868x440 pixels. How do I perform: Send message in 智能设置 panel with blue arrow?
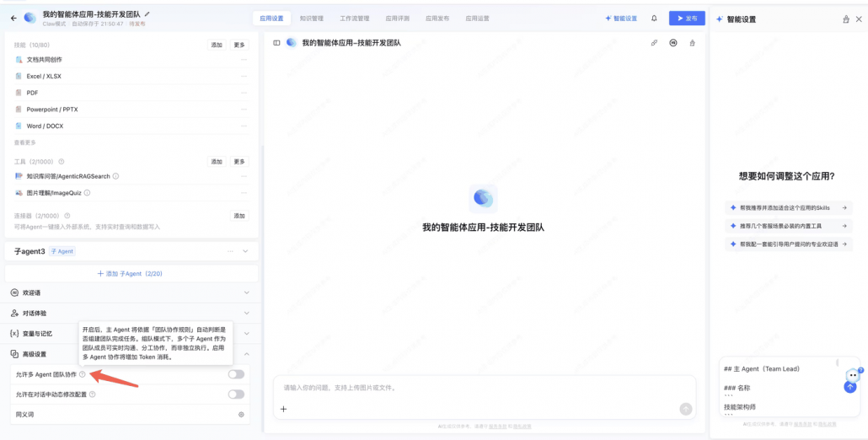tap(849, 387)
